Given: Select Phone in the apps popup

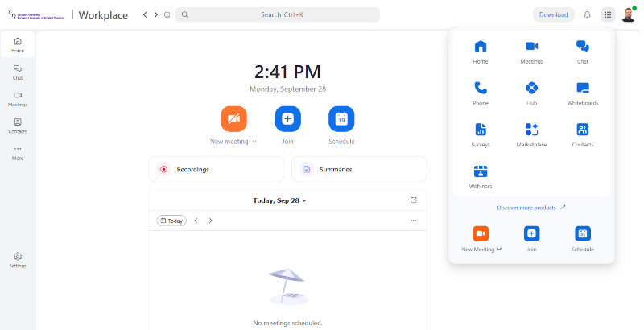Looking at the screenshot, I should pos(481,93).
